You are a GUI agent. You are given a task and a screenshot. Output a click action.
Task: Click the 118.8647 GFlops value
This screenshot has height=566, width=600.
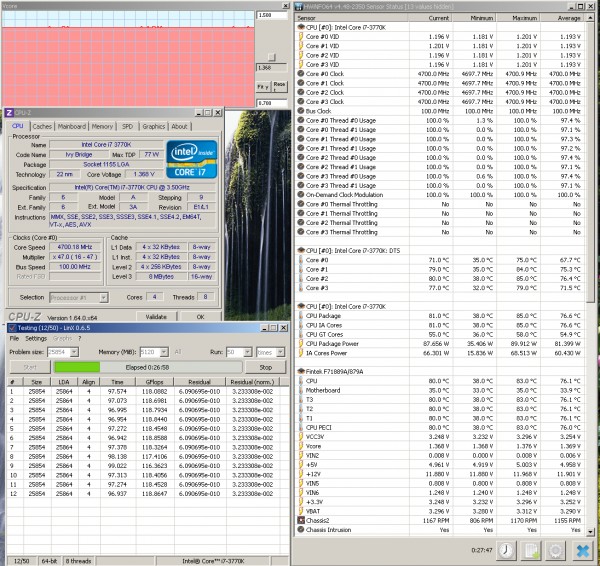click(x=155, y=494)
